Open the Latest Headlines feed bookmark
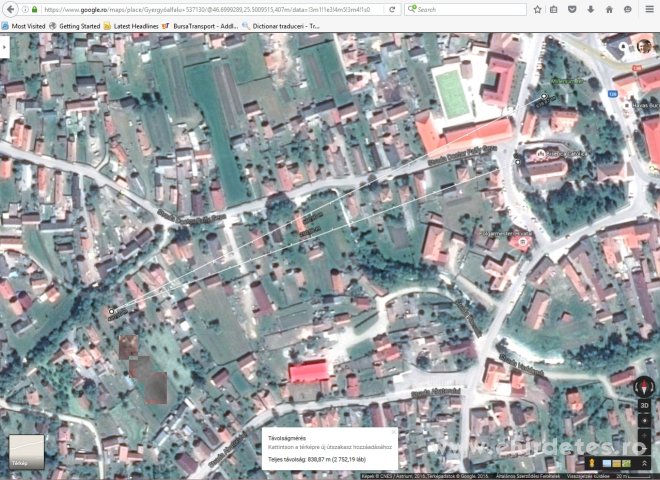The width and height of the screenshot is (660, 480). click(131, 26)
